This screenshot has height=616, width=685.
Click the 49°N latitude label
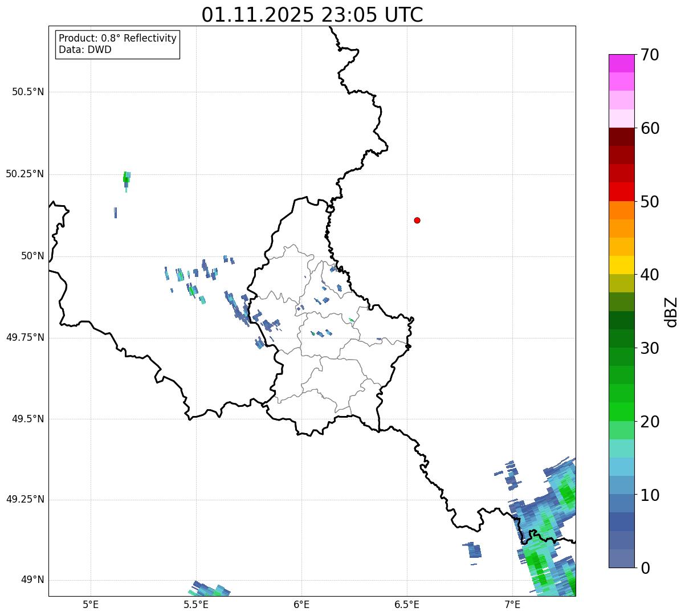(32, 580)
